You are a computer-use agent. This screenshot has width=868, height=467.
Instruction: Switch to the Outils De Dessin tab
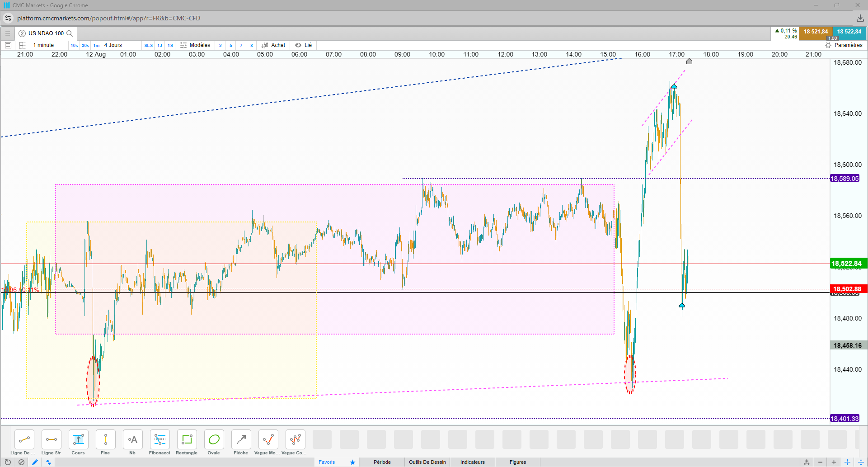(x=427, y=462)
